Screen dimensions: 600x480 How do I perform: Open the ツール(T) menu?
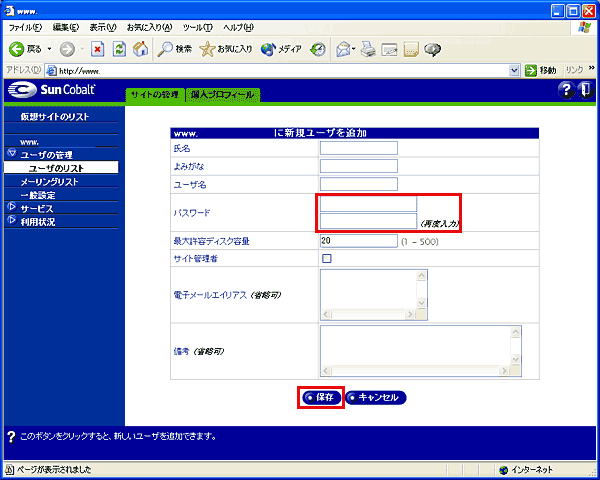tap(197, 27)
